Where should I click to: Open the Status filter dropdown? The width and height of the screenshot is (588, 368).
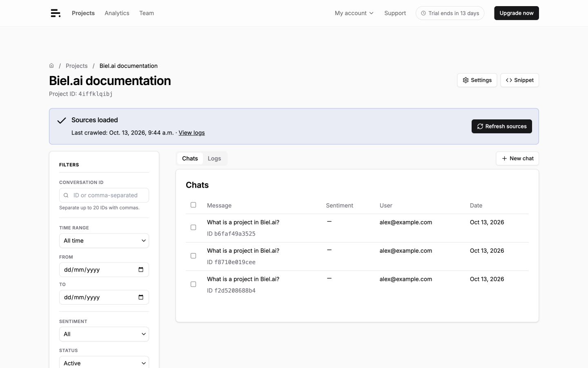coord(104,363)
